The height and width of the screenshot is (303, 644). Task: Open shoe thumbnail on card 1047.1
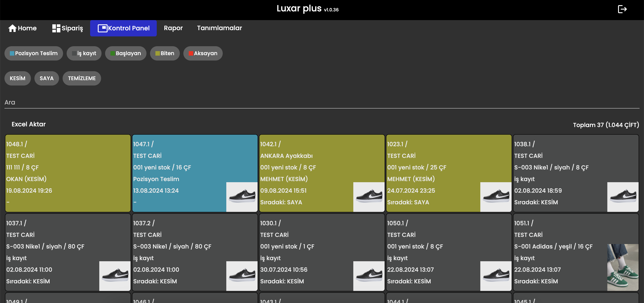pos(242,197)
